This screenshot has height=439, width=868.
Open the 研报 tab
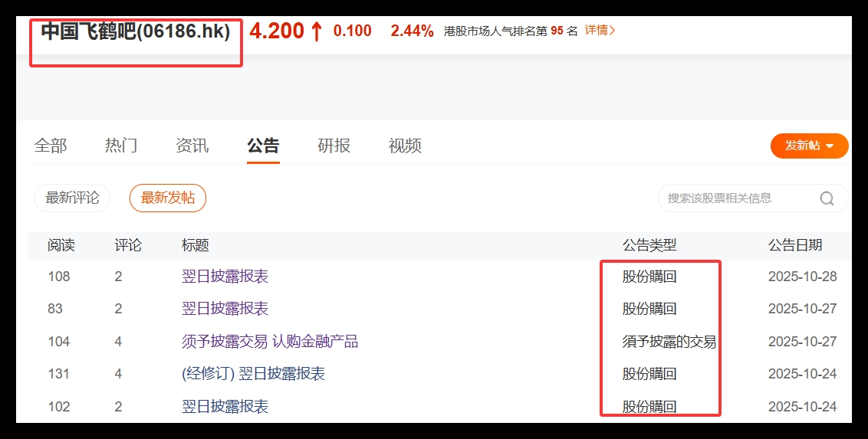tap(334, 146)
